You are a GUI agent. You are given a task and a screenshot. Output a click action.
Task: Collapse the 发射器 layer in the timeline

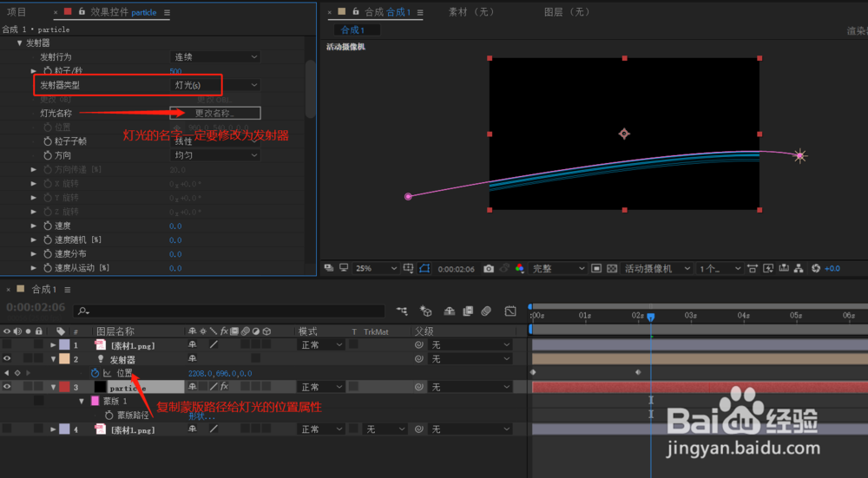point(53,358)
